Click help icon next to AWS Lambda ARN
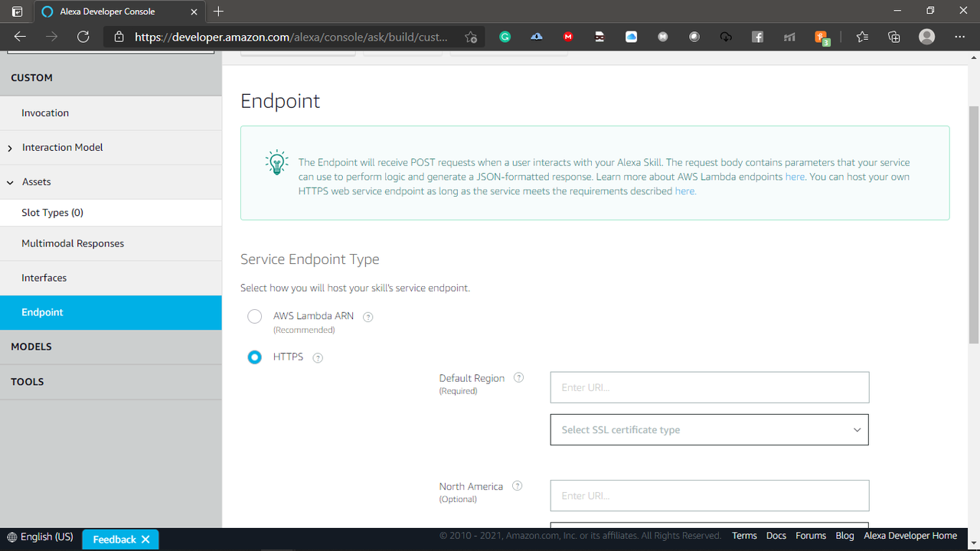This screenshot has height=551, width=980. tap(367, 317)
